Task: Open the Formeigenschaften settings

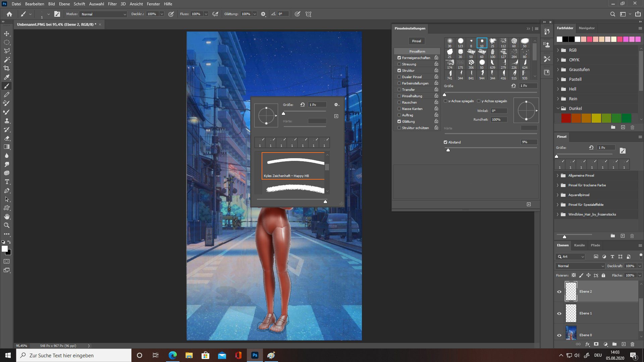Action: point(416,58)
